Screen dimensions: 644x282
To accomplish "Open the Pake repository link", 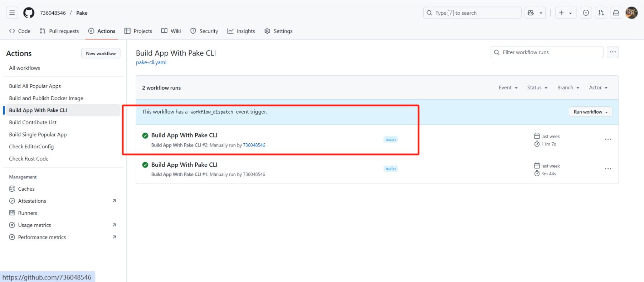I will tap(82, 13).
